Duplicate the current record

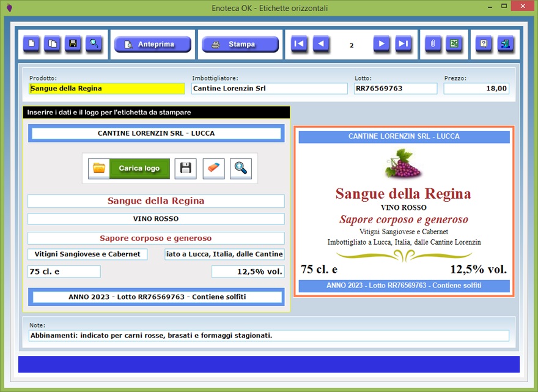click(53, 44)
